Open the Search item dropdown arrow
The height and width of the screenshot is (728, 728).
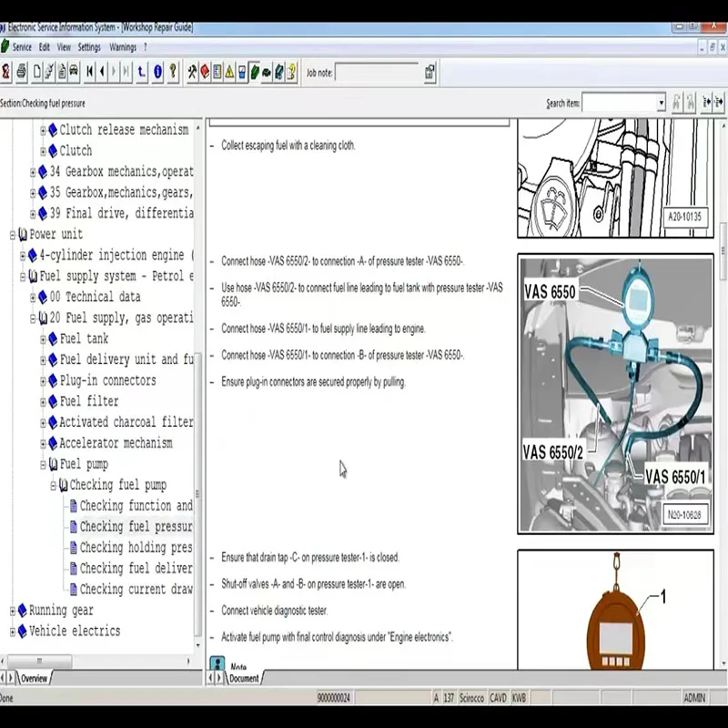coord(661,104)
